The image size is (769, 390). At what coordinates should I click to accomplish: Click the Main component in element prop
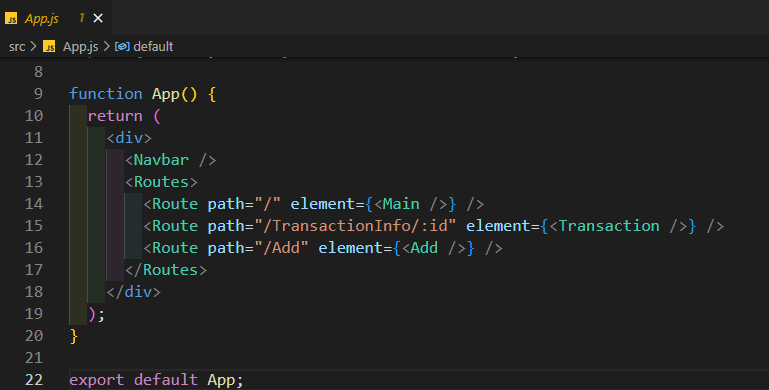pos(401,204)
